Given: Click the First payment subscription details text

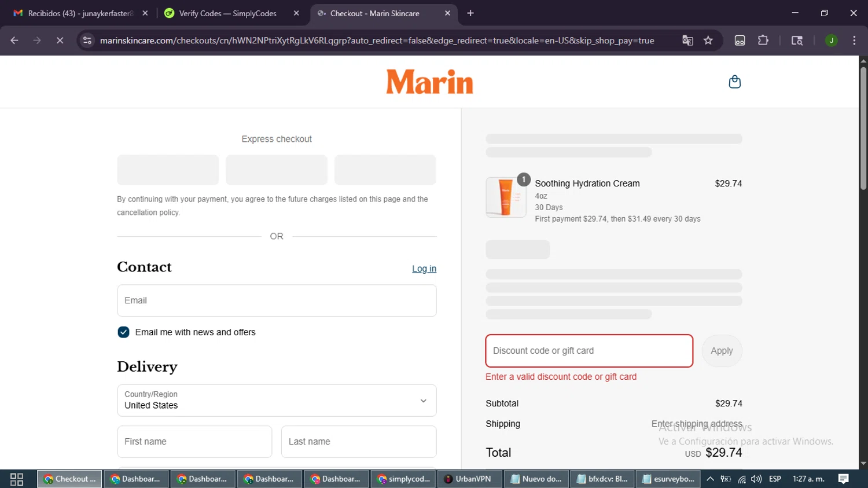Looking at the screenshot, I should point(617,219).
